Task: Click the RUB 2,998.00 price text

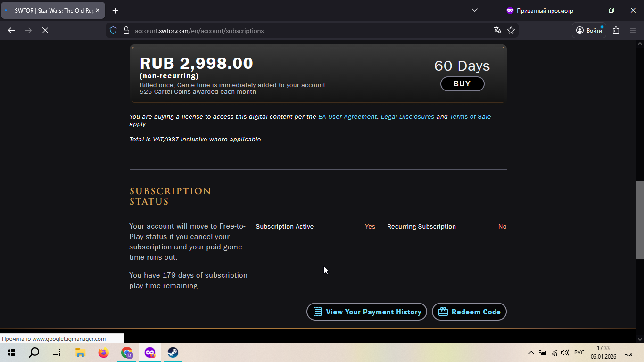Action: point(197,63)
